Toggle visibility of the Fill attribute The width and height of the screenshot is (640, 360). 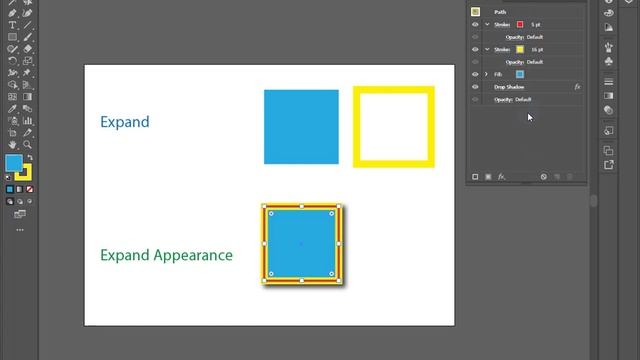pos(475,74)
